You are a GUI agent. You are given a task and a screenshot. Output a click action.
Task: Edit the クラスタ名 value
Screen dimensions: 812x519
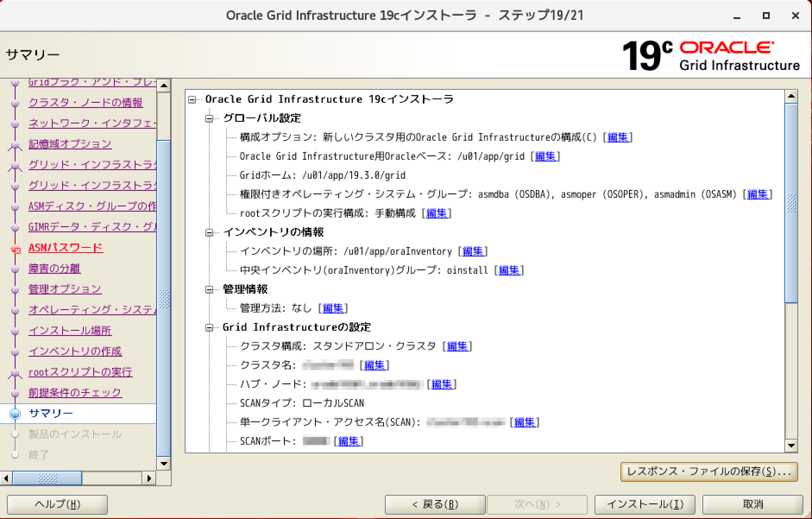click(x=374, y=365)
